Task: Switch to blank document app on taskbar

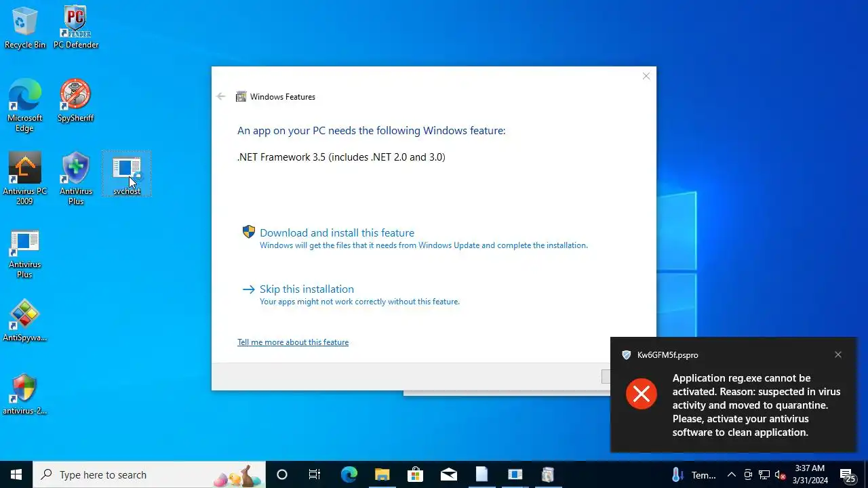Action: 481,474
